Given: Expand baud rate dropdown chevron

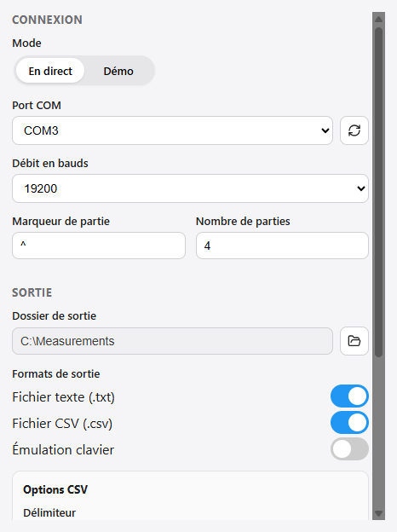Looking at the screenshot, I should tap(361, 188).
